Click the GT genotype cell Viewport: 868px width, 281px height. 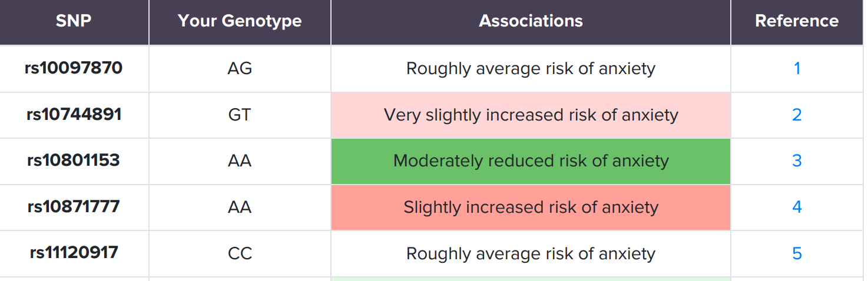(240, 115)
